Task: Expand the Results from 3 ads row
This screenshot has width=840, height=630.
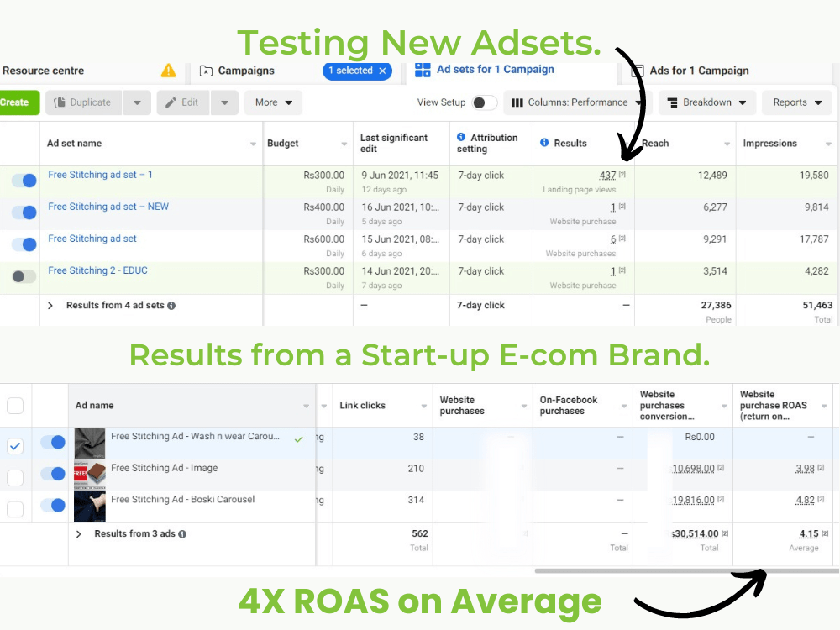Action: point(79,534)
